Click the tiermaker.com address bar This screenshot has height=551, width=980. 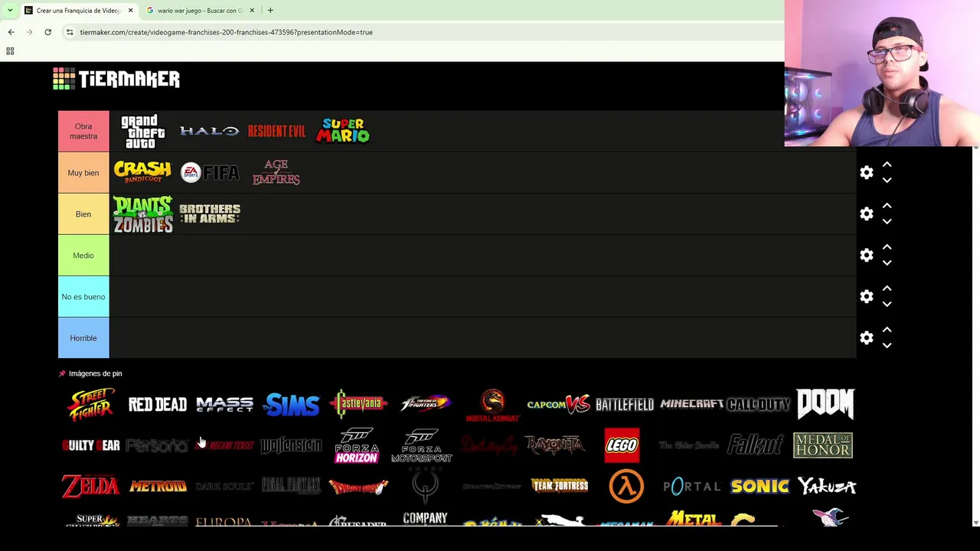pyautogui.click(x=227, y=32)
